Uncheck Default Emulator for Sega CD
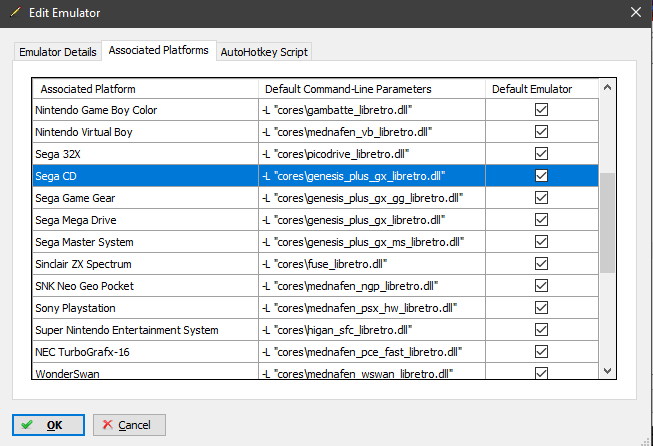 (x=541, y=176)
